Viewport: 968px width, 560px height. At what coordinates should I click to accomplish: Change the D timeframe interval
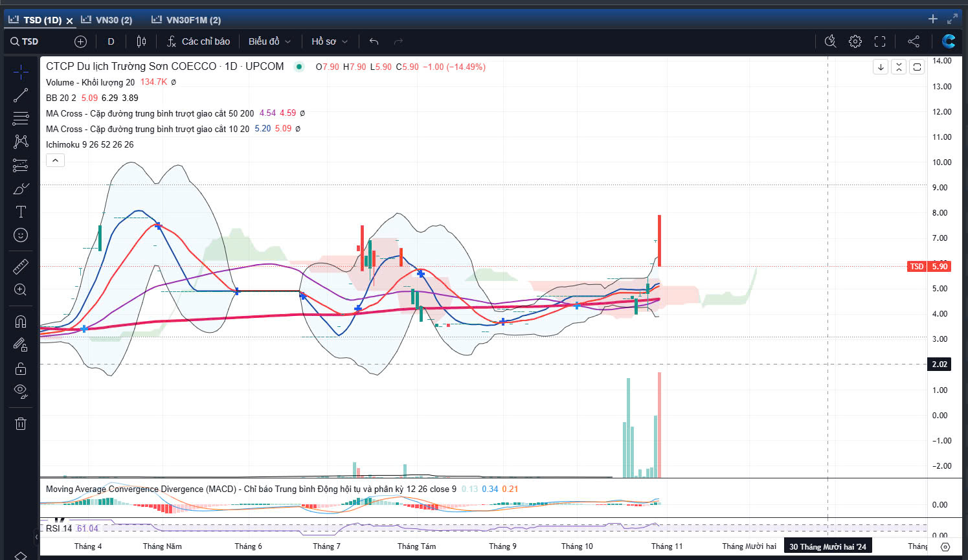pyautogui.click(x=111, y=41)
